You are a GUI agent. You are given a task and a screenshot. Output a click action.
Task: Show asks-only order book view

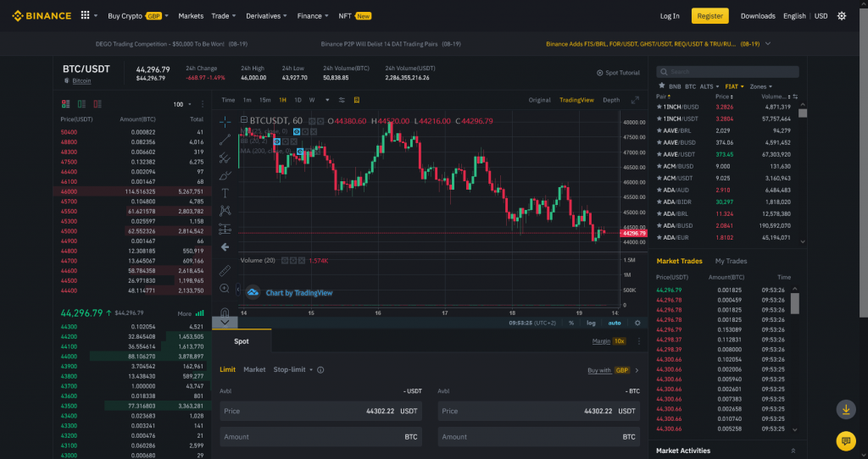point(97,104)
